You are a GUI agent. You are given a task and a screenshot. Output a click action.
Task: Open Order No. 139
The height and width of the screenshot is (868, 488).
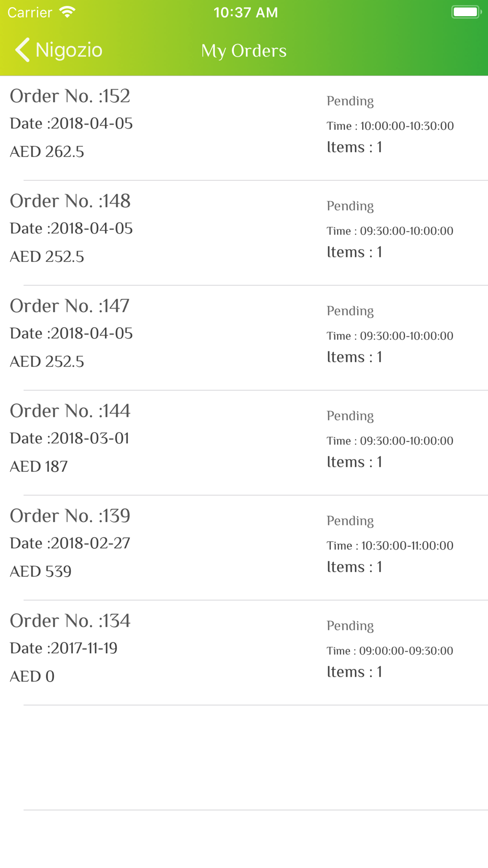pos(70,516)
